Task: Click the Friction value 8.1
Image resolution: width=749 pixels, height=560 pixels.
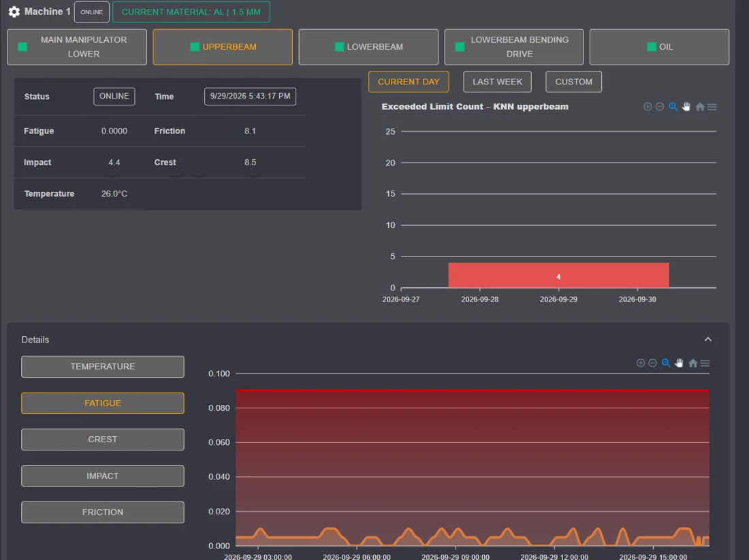Action: (251, 131)
